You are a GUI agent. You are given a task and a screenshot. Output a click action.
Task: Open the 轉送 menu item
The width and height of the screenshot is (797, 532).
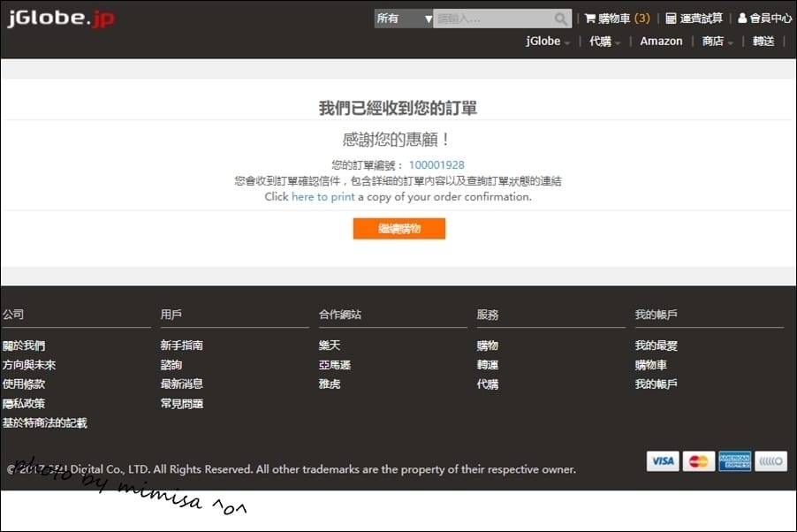coord(763,41)
